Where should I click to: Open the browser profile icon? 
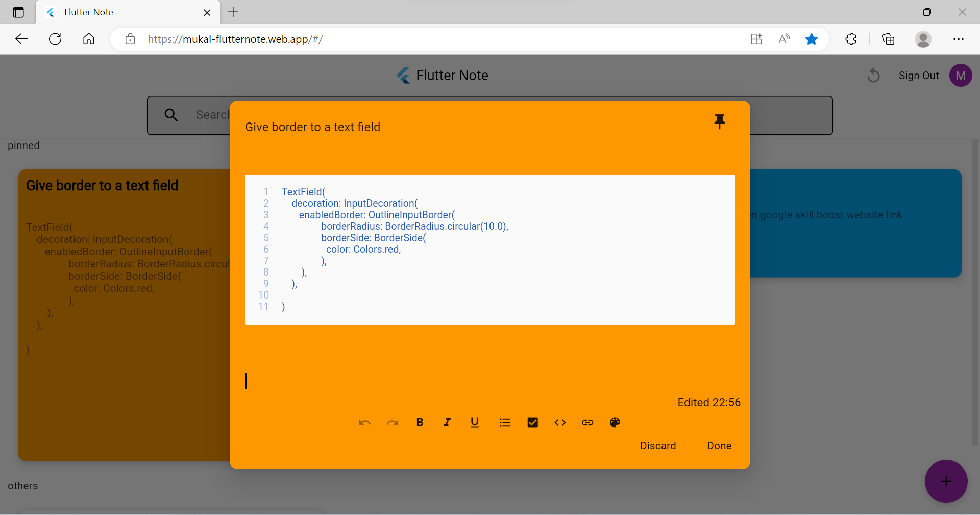click(923, 39)
